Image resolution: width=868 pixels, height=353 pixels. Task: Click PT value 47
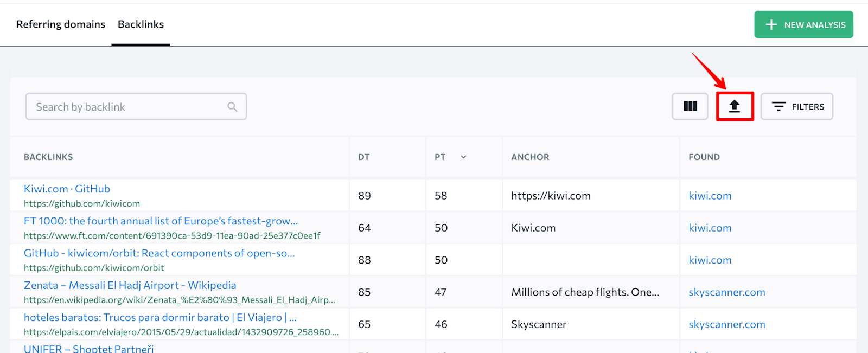[441, 292]
